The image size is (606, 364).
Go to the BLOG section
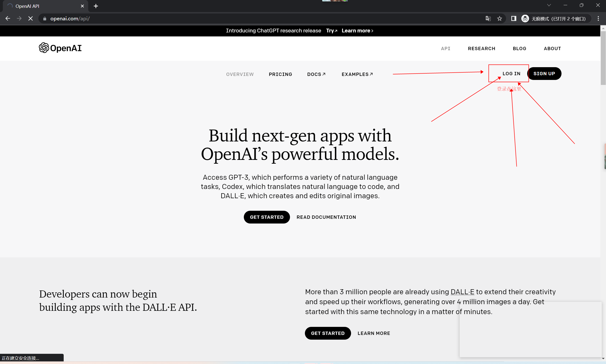519,48
